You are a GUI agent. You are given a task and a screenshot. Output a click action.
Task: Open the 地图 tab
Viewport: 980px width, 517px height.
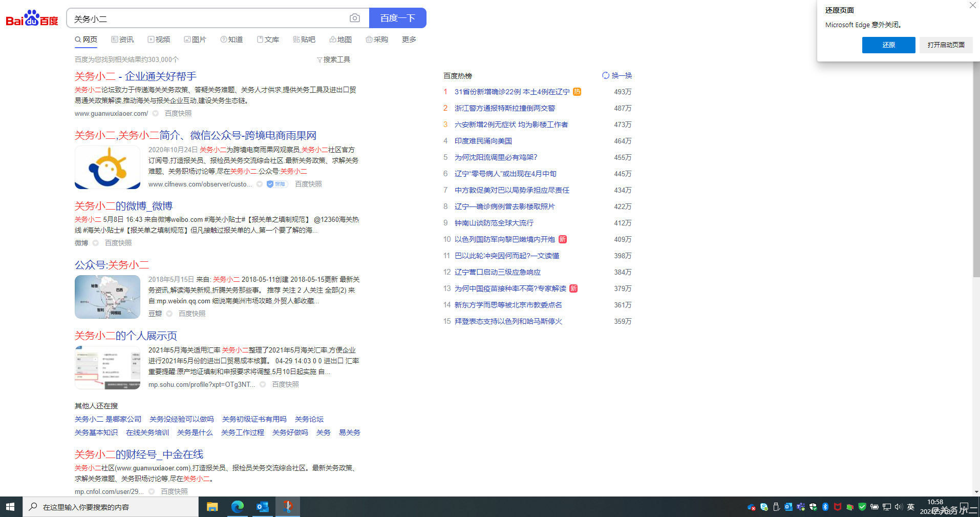340,39
